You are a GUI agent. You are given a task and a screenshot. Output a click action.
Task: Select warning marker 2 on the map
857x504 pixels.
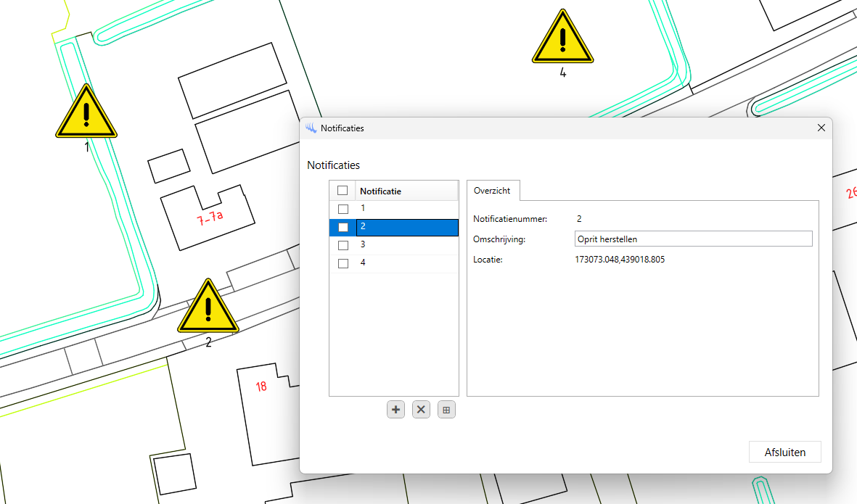click(208, 308)
